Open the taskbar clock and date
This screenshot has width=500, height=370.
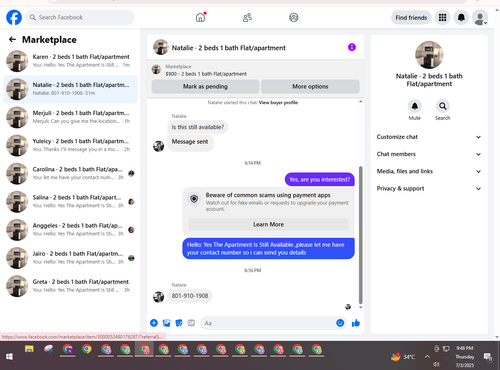[x=465, y=357]
